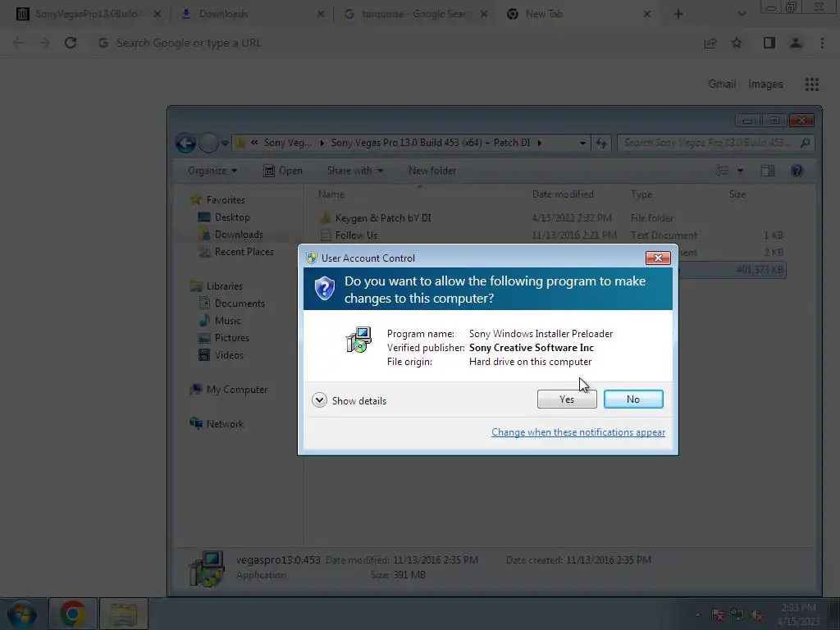840x630 pixels.
Task: Open the view options dropdown arrow
Action: pos(741,171)
